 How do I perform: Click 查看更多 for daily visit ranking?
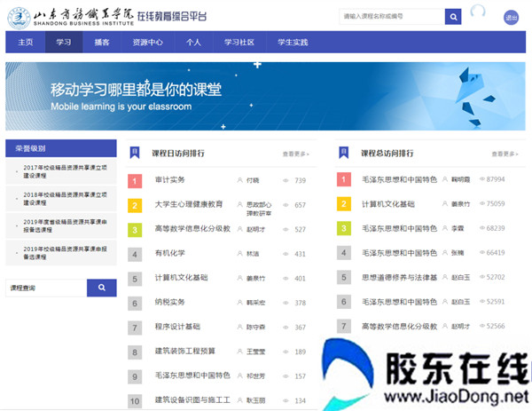point(296,154)
